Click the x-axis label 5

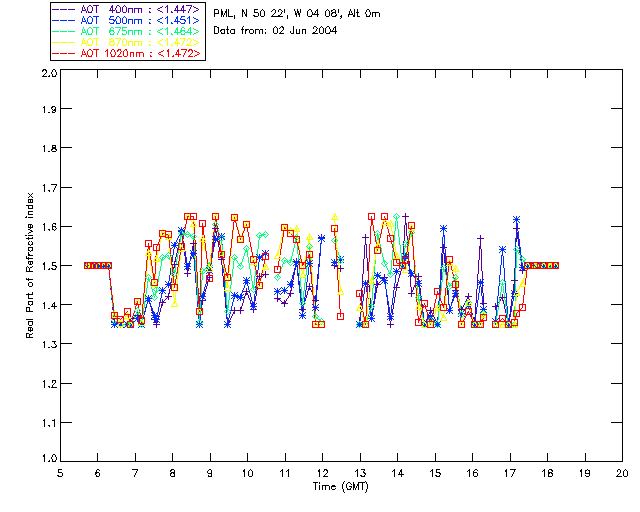(60, 473)
